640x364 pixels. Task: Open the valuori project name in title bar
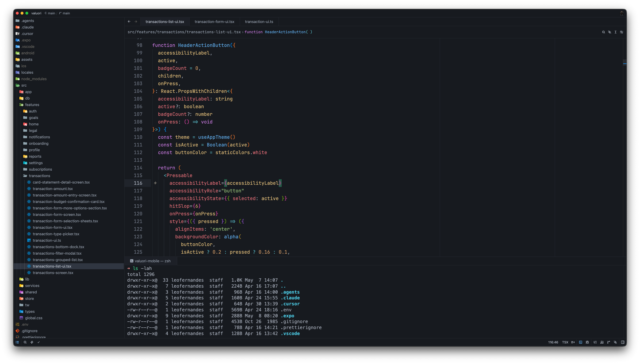36,13
